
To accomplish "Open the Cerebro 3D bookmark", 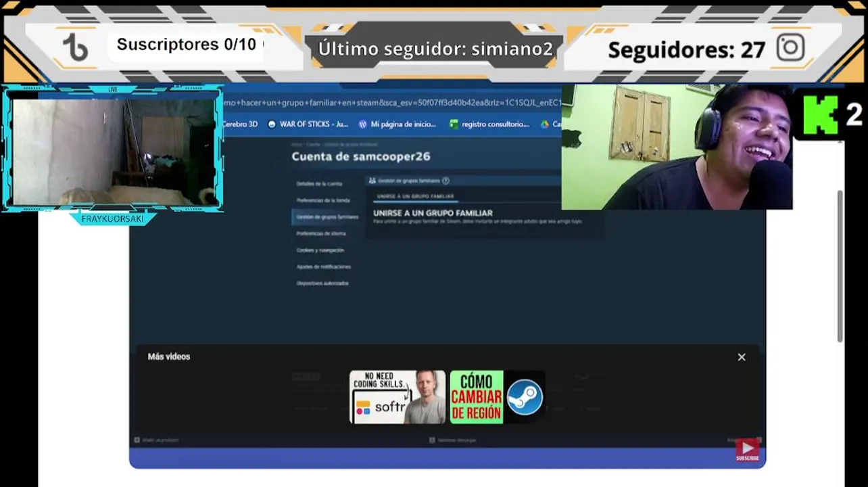I will [x=240, y=124].
